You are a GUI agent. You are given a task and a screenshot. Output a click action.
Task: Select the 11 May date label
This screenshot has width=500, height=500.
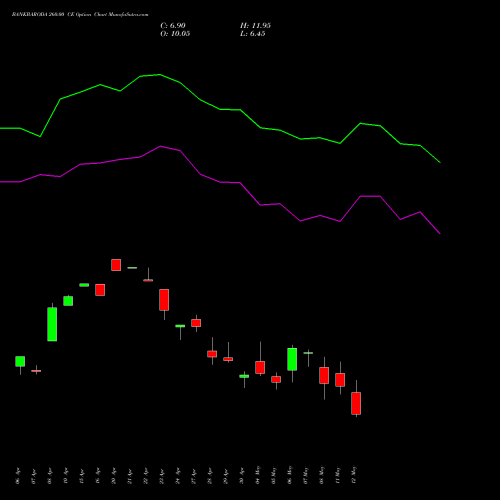pyautogui.click(x=338, y=475)
